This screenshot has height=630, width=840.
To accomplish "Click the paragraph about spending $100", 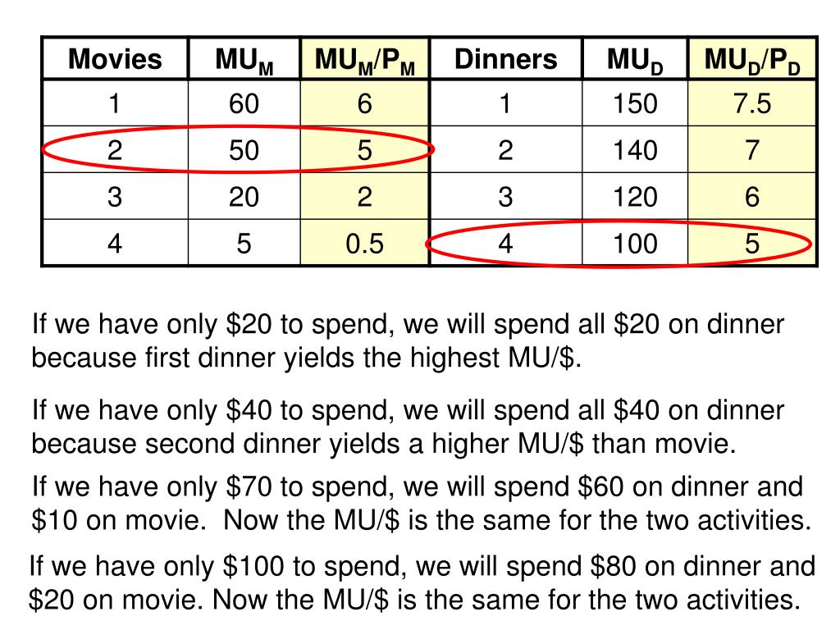I will tap(422, 583).
